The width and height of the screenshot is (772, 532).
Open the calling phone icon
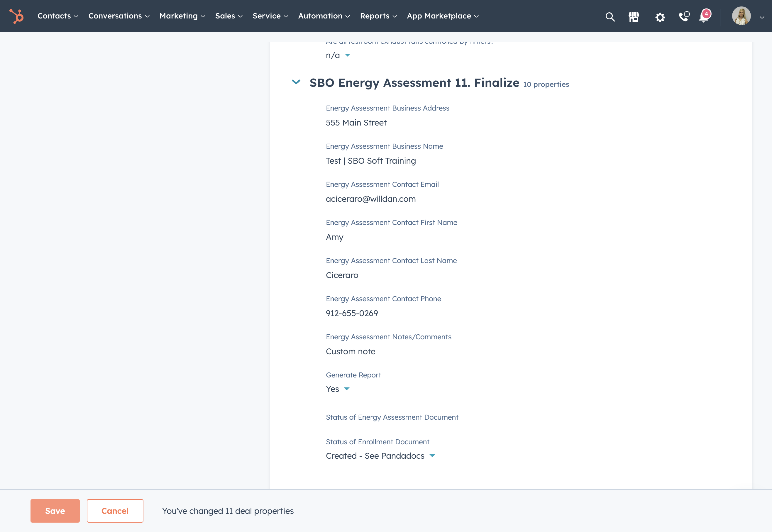pos(684,16)
